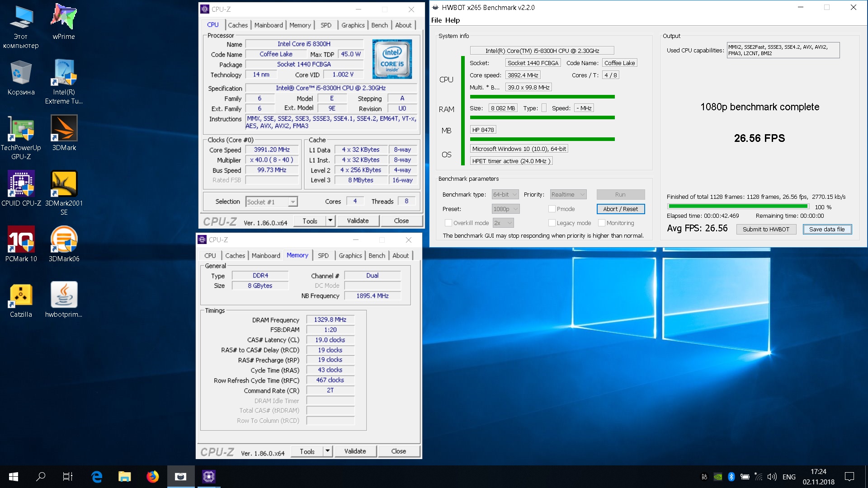The height and width of the screenshot is (488, 868).
Task: Open the taskbar clock showing 17:24
Action: [x=818, y=477]
